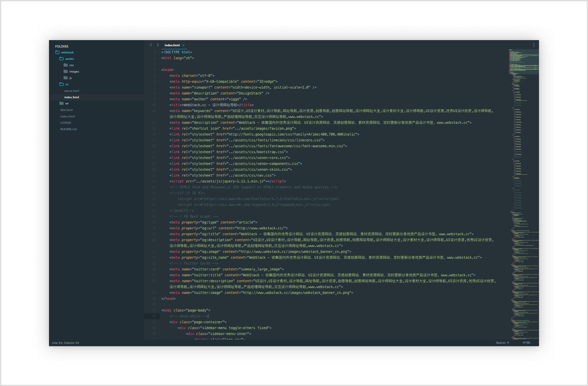Click the left tab navigation arrow
The width and height of the screenshot is (588, 386).
coord(151,45)
